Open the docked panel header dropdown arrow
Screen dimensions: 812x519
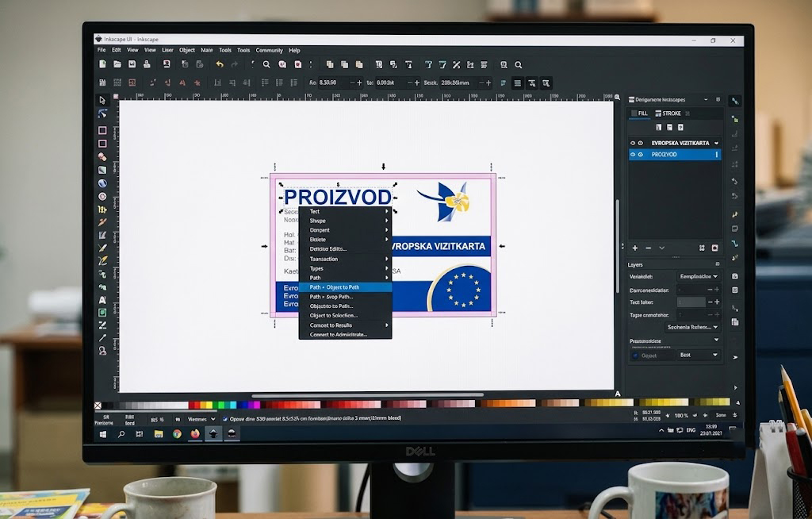click(x=705, y=99)
